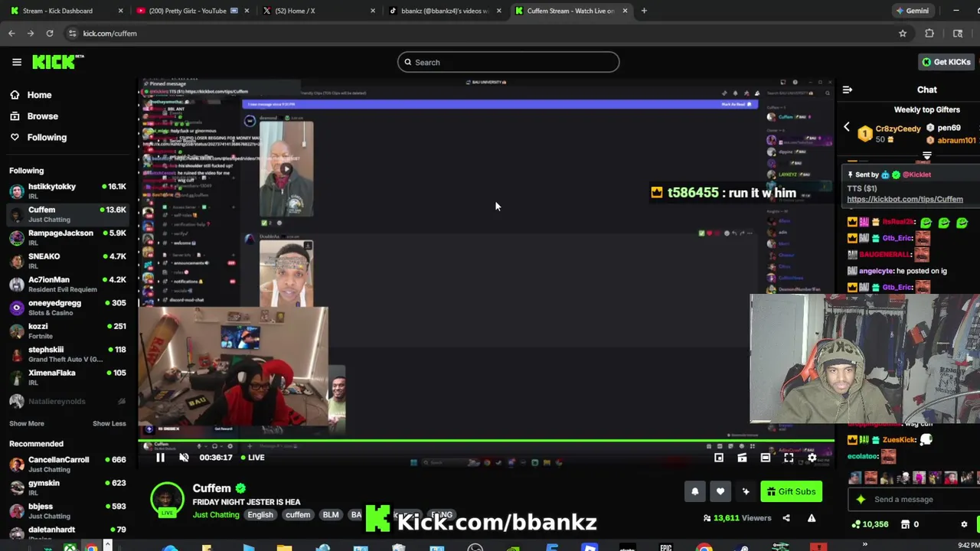Click the Send a message chat field

913,500
